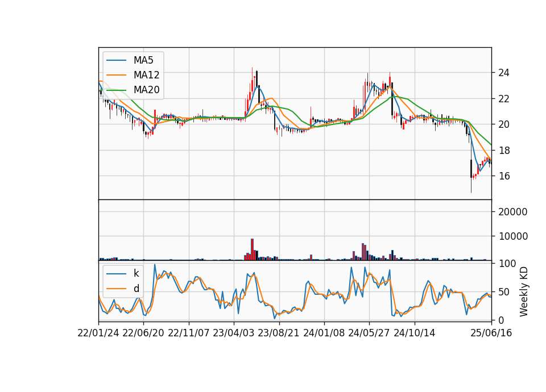
Task: Click the MA12 legend label
Action: coord(146,75)
